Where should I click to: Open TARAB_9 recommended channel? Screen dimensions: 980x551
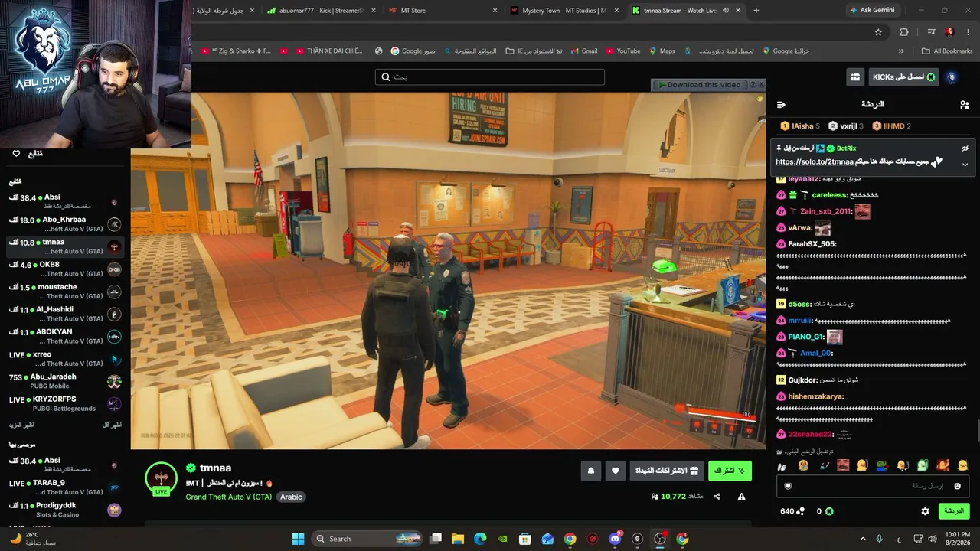(x=65, y=487)
